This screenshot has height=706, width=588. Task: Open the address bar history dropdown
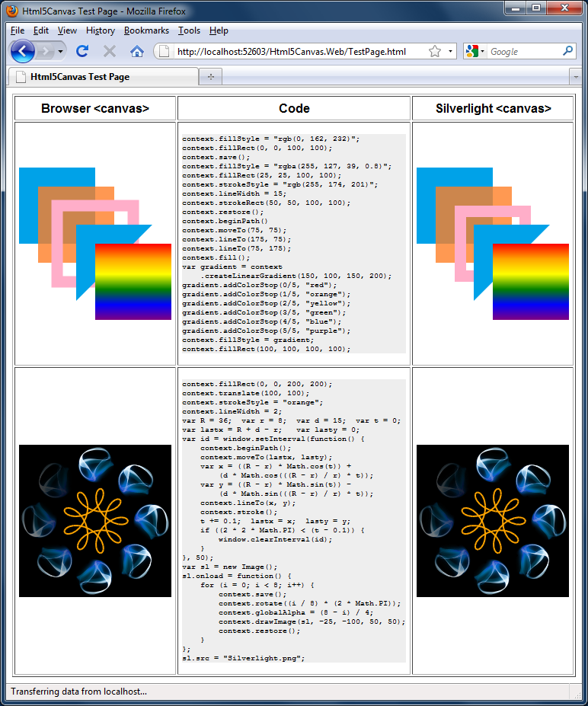(x=450, y=51)
